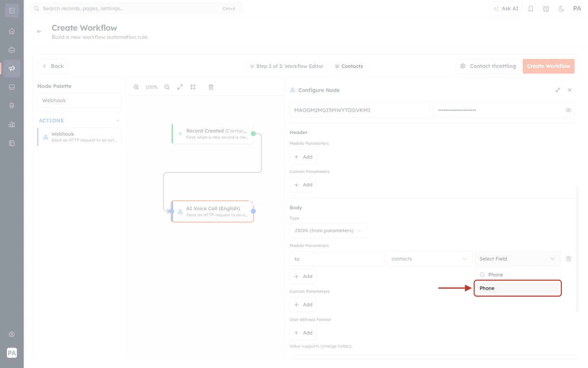
Task: Show the hidden secret key value
Action: pyautogui.click(x=568, y=110)
